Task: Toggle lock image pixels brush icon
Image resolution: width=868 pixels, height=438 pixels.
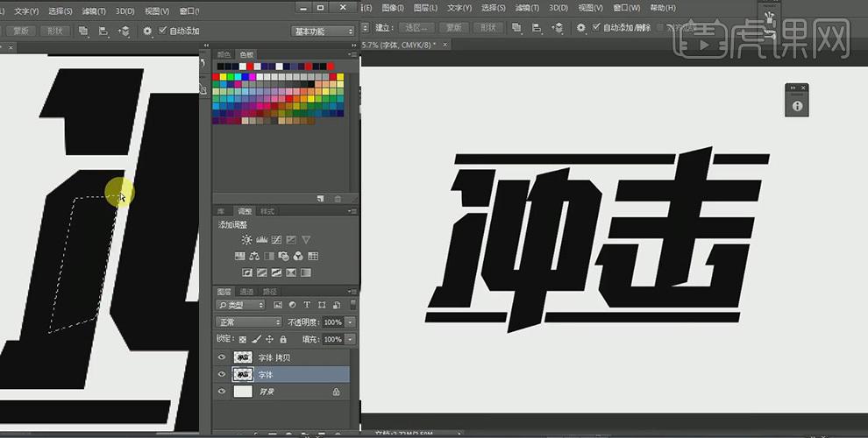Action: pos(256,339)
